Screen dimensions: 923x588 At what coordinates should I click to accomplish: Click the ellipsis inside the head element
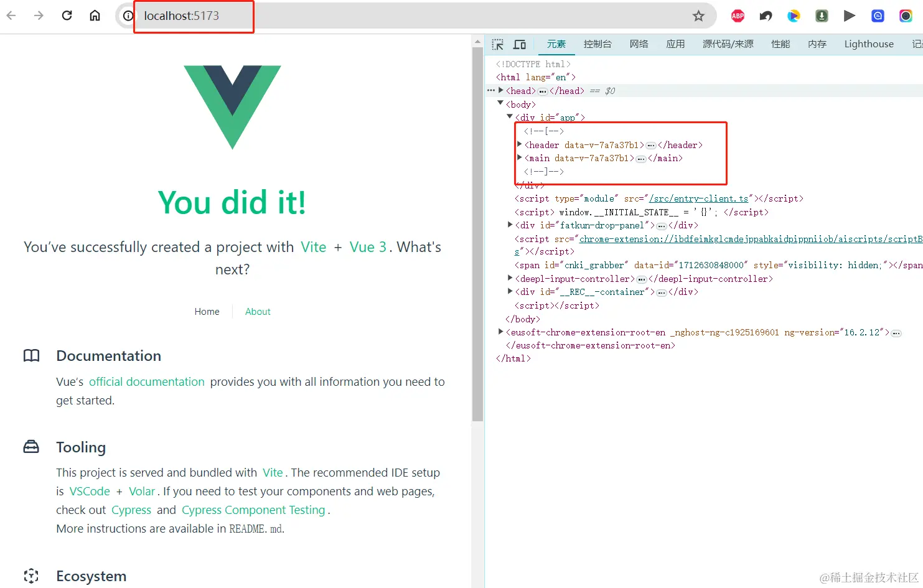point(543,91)
